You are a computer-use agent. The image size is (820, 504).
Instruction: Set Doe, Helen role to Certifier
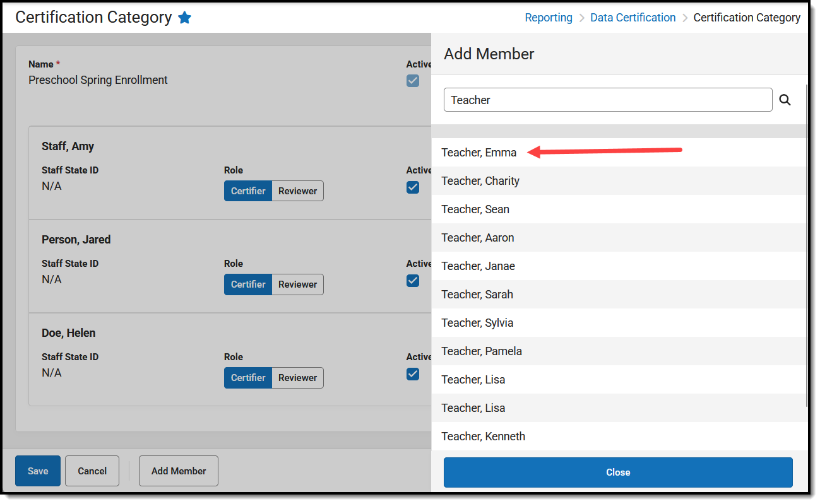248,378
